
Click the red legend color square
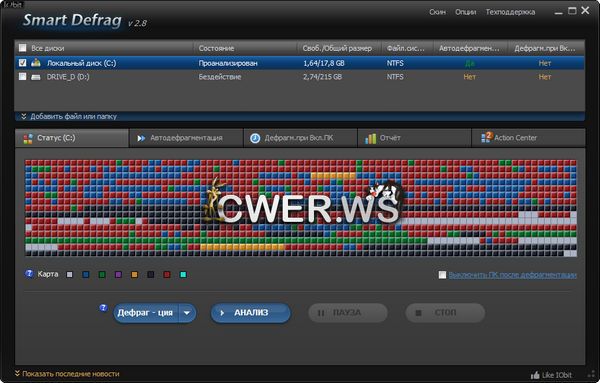click(167, 274)
